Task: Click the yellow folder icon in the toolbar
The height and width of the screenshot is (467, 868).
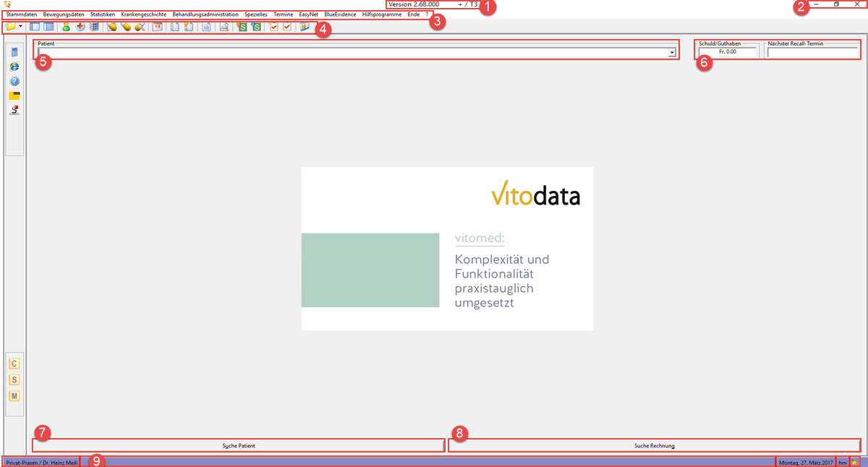Action: [x=11, y=27]
